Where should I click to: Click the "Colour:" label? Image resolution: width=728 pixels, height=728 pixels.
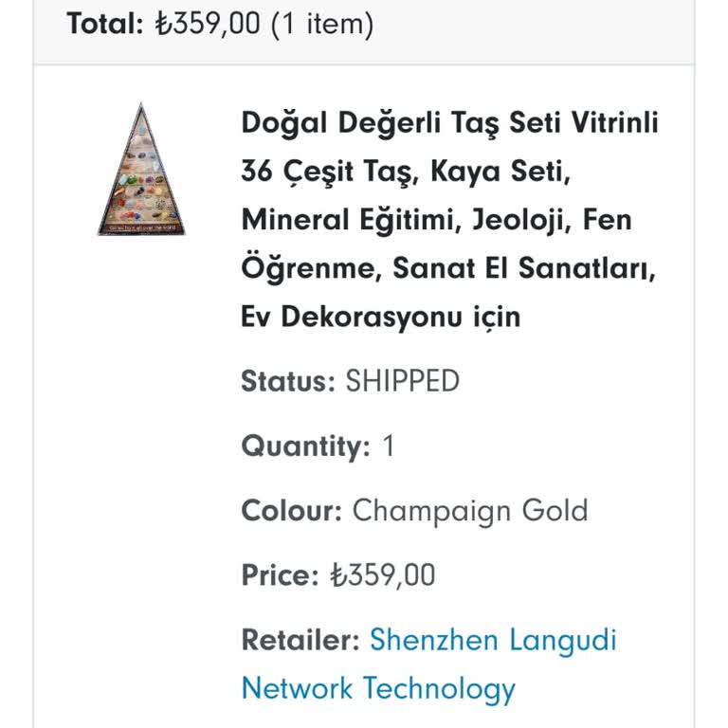tap(291, 510)
